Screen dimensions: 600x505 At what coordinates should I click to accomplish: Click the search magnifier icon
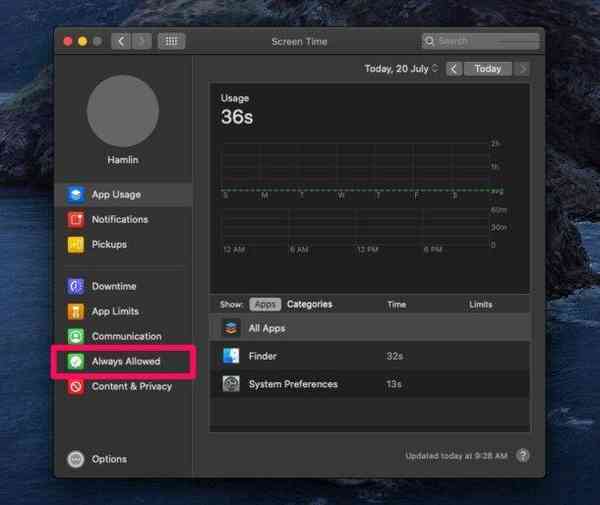[429, 41]
